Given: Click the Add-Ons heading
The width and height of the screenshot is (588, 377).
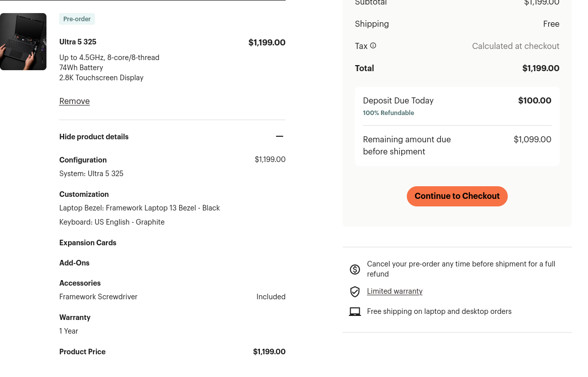Looking at the screenshot, I should coord(74,263).
